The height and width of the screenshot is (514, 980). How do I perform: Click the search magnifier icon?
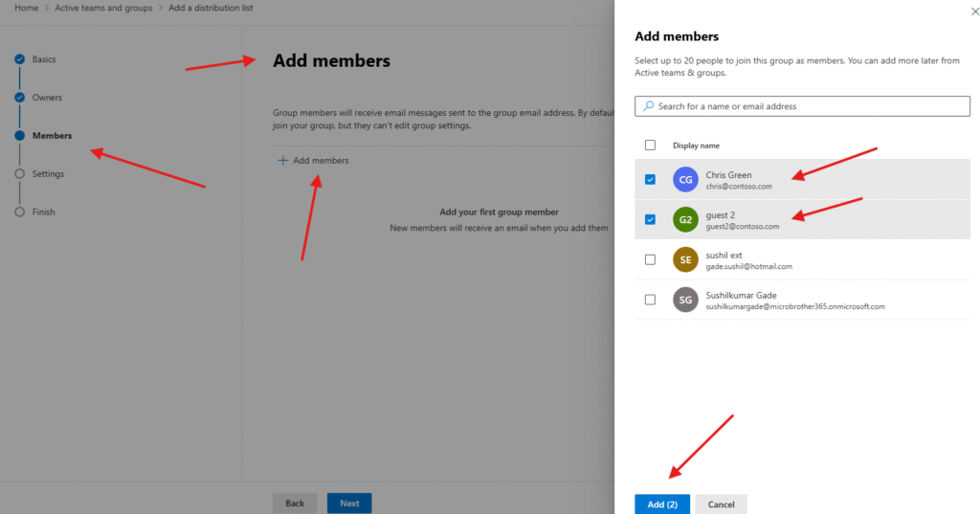tap(649, 106)
